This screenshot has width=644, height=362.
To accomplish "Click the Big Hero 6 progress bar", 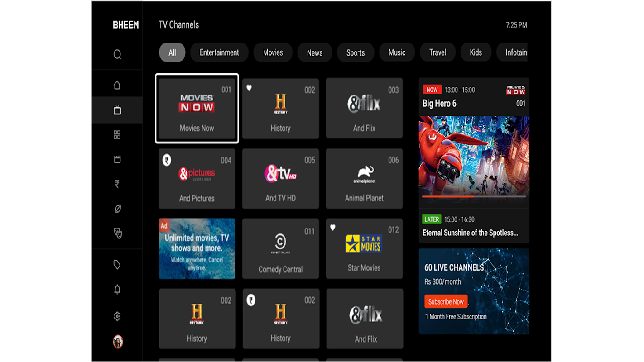I will coord(474,196).
